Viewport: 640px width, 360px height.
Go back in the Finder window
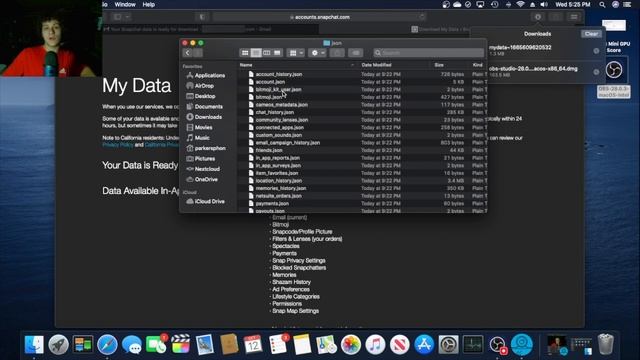point(187,53)
